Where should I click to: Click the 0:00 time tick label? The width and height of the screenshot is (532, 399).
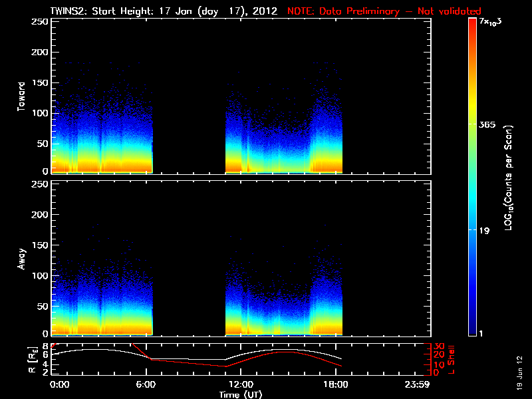tap(60, 384)
